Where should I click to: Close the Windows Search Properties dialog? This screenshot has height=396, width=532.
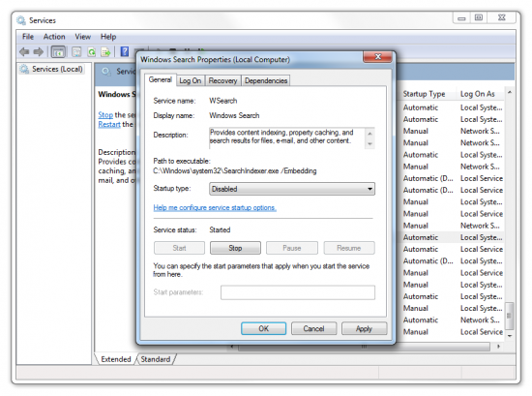(378, 57)
